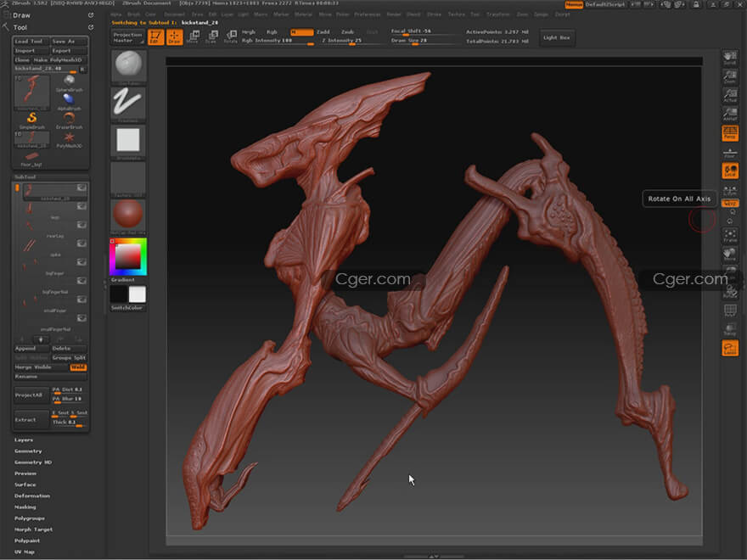Select the AlphaBrush tool icon

coord(69,100)
